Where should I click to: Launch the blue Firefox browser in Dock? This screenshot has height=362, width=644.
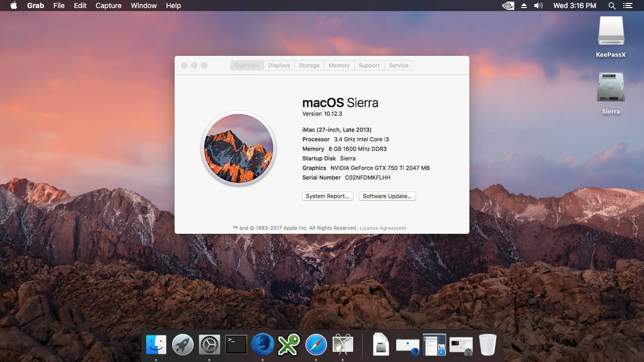[263, 345]
